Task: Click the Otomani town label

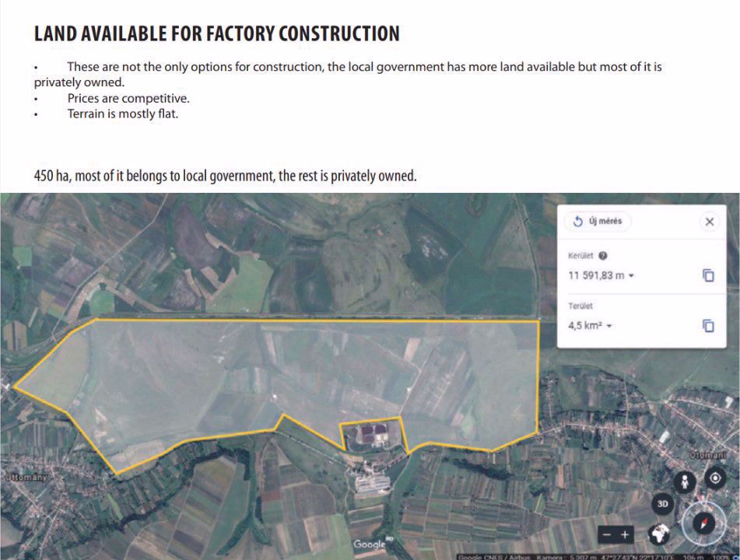Action: 708,455
